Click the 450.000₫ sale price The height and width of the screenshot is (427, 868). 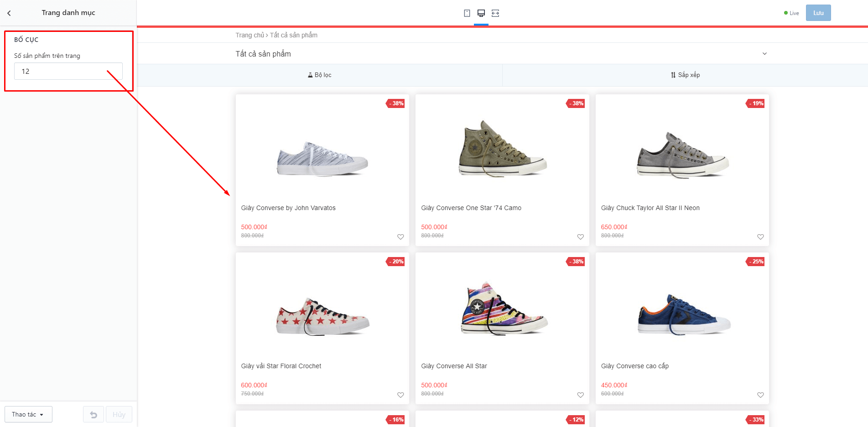click(x=614, y=385)
